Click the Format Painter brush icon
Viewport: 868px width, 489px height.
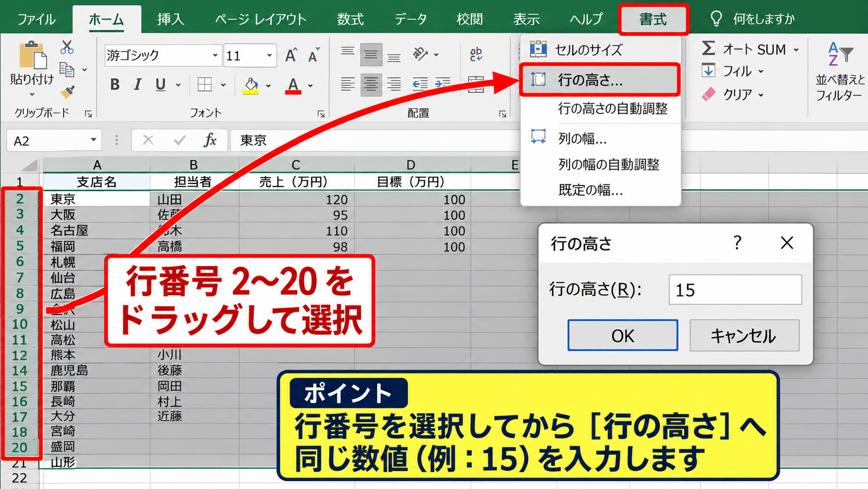click(x=67, y=92)
